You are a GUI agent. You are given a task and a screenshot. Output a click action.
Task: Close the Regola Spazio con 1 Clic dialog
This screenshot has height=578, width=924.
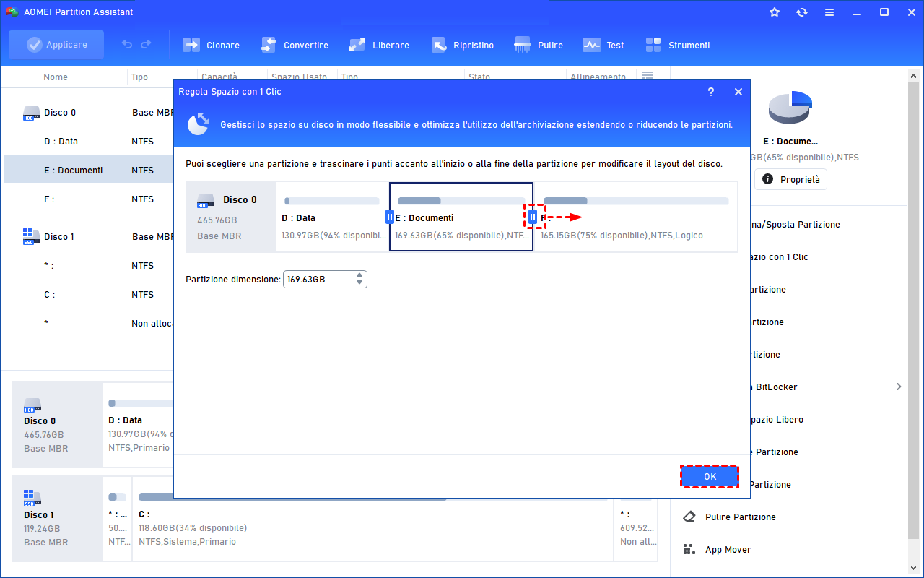pos(738,92)
